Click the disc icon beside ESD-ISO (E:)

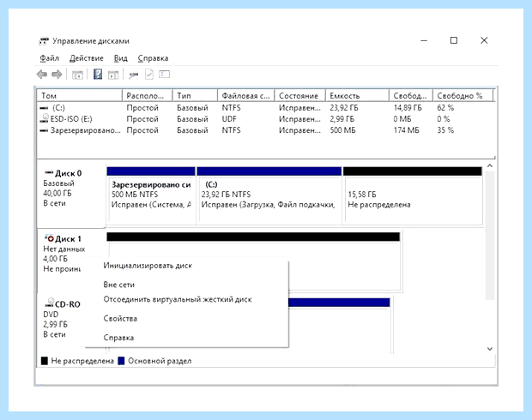coord(44,118)
